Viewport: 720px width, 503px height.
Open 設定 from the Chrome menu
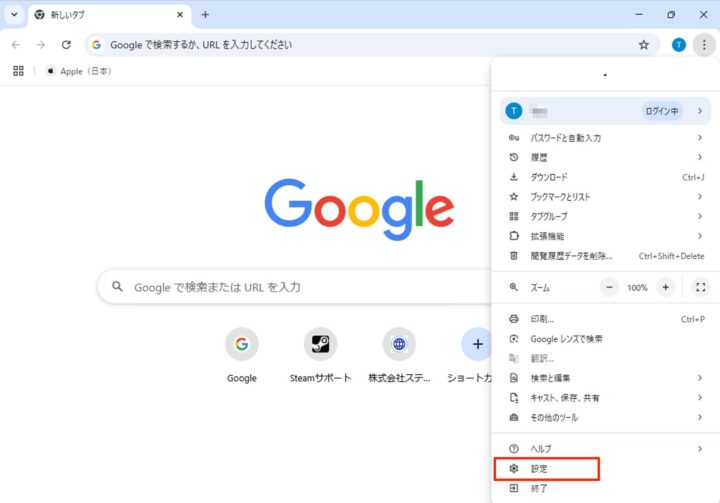pos(605,469)
